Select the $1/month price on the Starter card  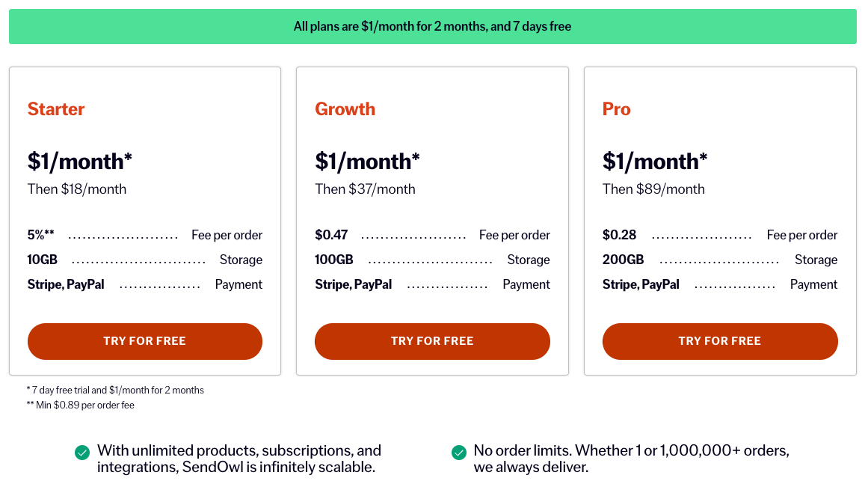point(79,161)
